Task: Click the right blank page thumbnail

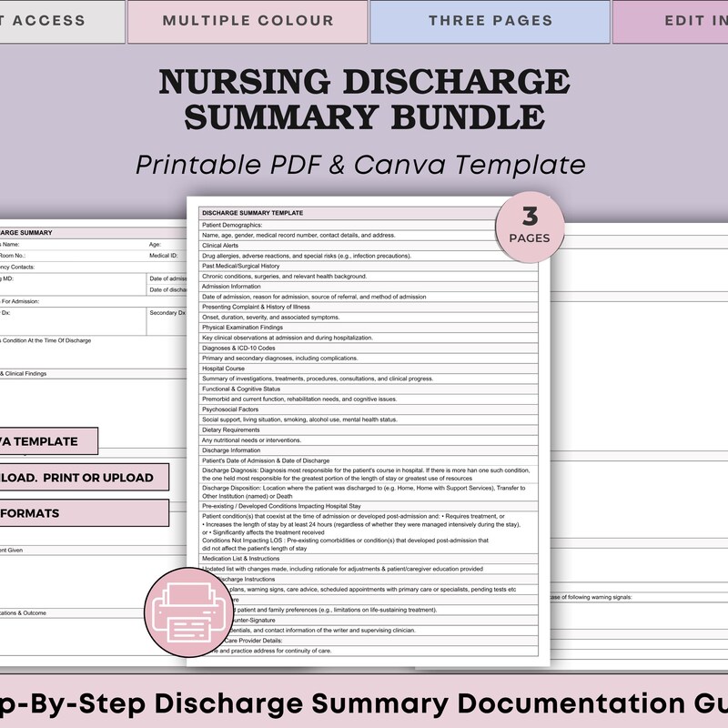Action: [x=639, y=446]
